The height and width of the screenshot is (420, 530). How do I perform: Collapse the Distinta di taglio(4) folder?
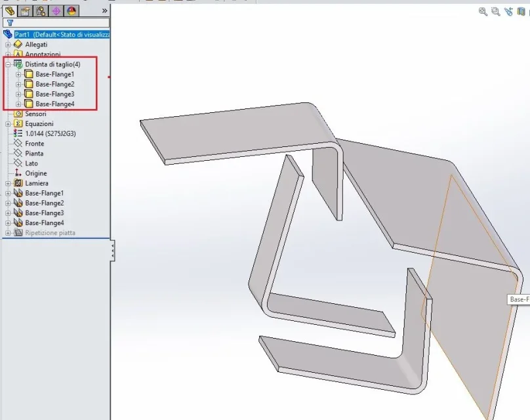point(8,64)
